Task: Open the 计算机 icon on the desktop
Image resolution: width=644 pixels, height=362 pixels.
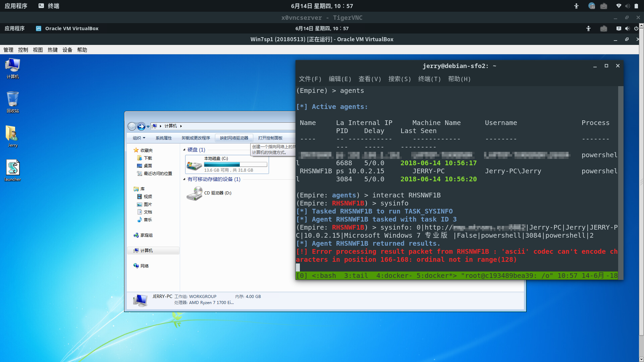Action: pos(12,69)
